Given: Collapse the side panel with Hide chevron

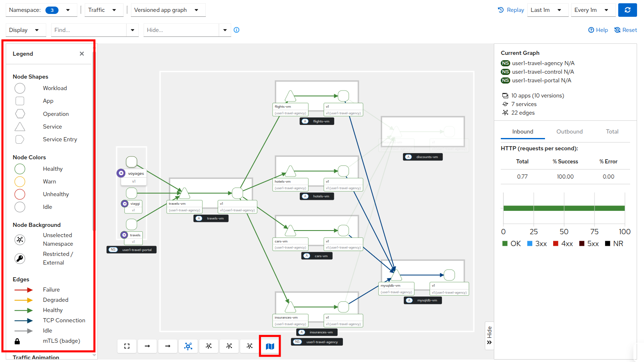Looking at the screenshot, I should 489,336.
